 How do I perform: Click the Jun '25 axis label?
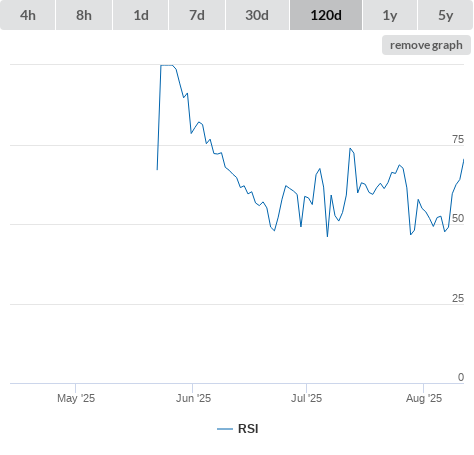193,398
